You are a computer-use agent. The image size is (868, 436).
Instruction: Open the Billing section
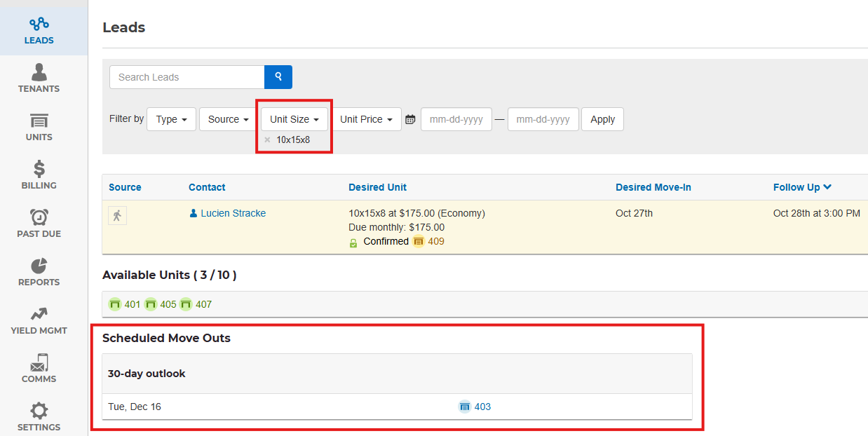coord(39,175)
